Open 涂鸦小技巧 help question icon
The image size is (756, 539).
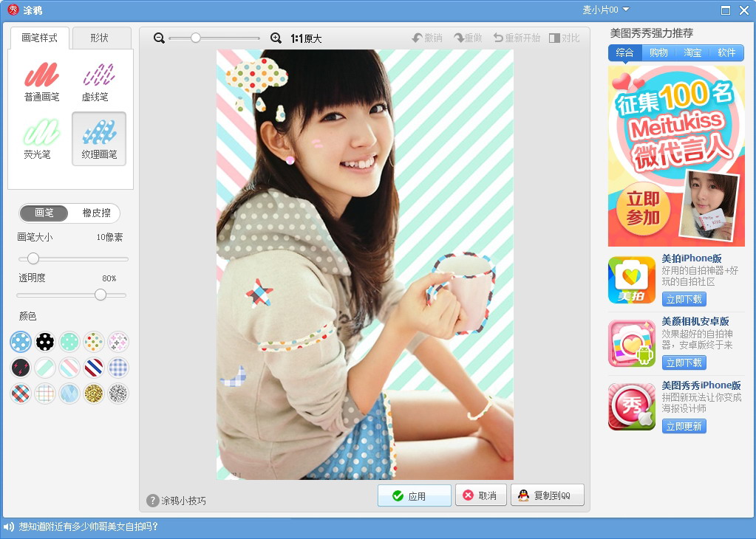coord(152,501)
